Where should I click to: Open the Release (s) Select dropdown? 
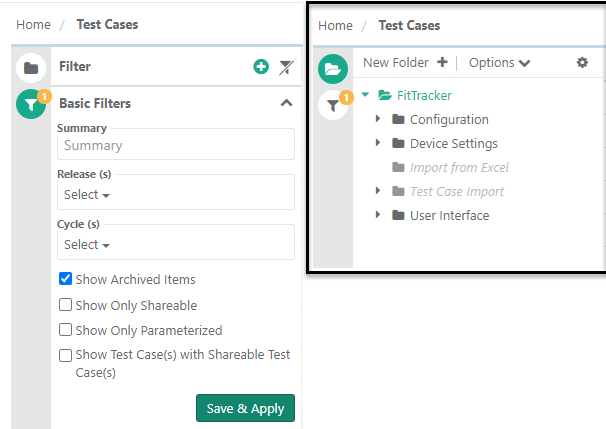click(x=87, y=194)
